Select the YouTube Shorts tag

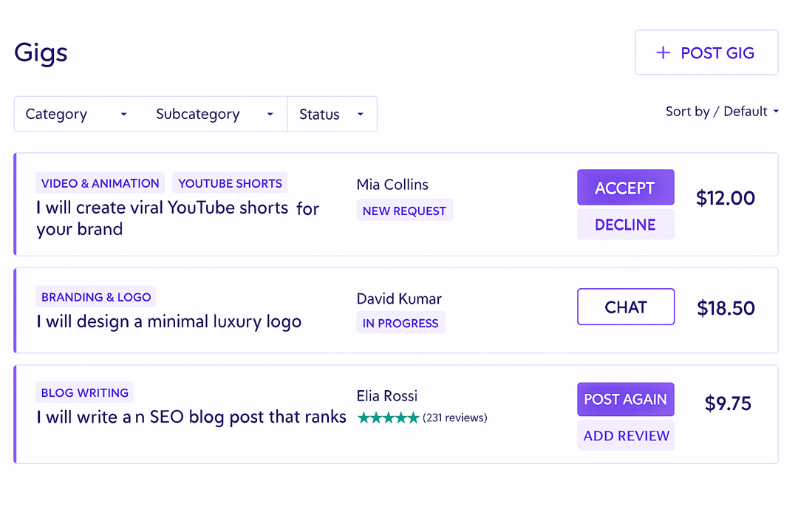tap(230, 183)
